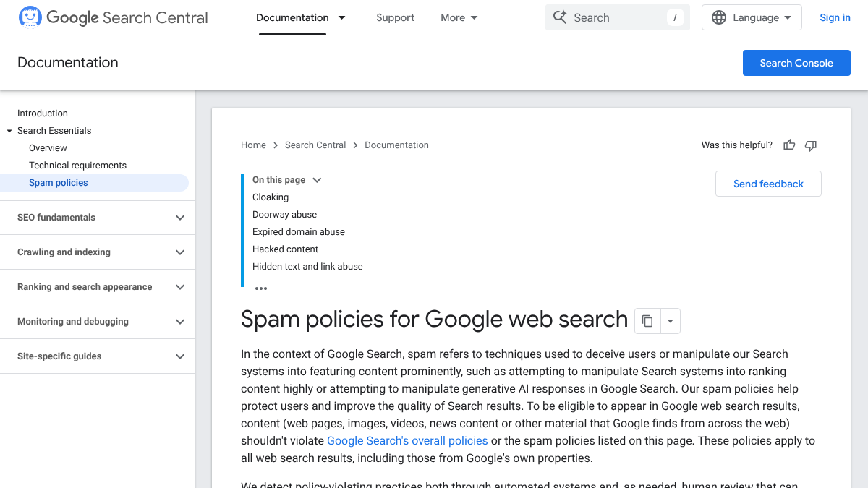Open the Documentation dropdown arrow

click(x=341, y=17)
